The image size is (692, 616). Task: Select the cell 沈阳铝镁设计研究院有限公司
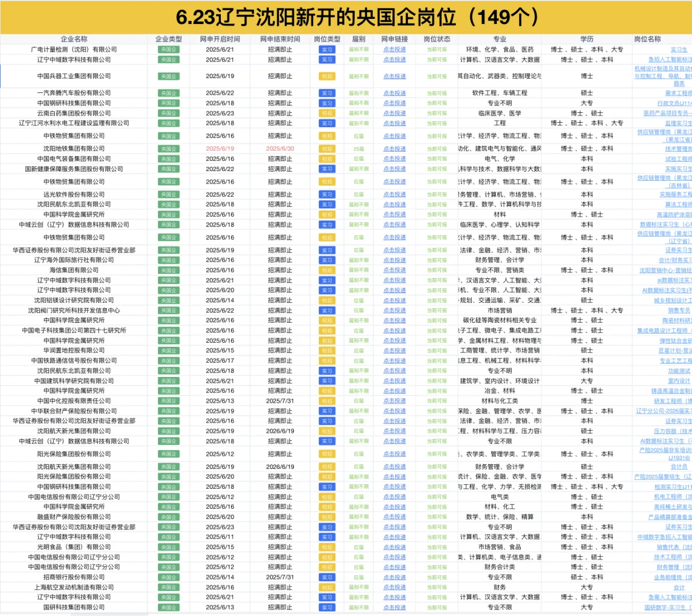pyautogui.click(x=74, y=301)
